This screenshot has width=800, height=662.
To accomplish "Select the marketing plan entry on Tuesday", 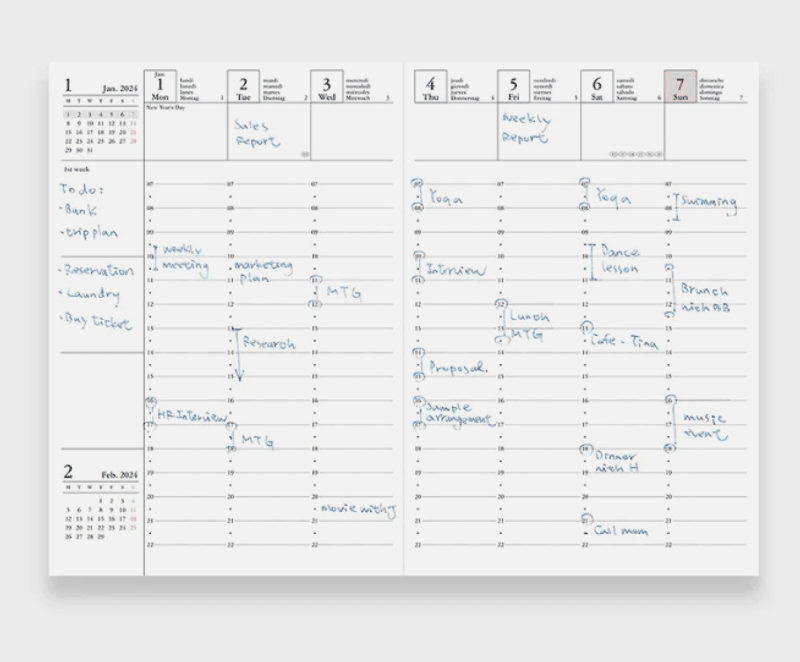I will (263, 271).
